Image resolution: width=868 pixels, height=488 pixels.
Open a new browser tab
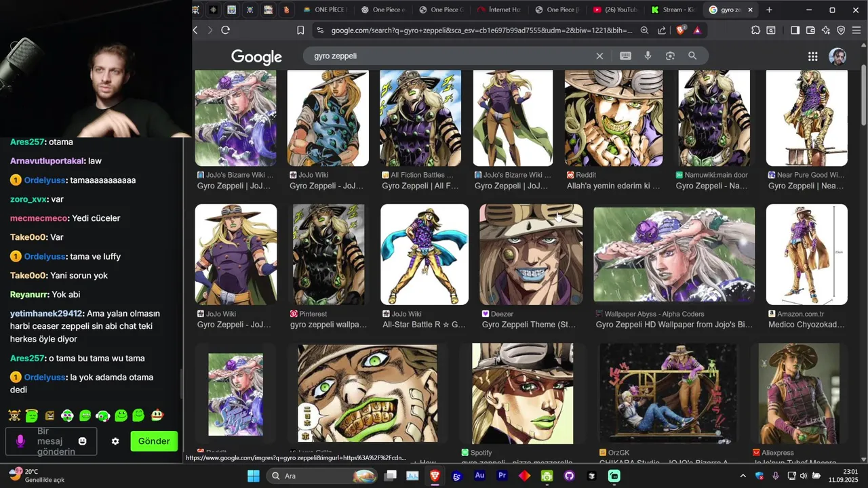click(x=769, y=10)
